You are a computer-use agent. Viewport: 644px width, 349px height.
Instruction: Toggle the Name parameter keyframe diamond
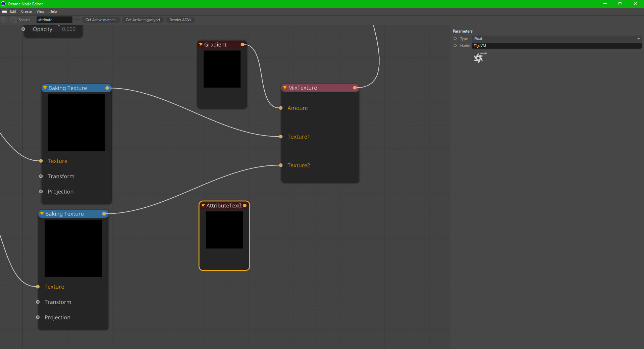[455, 46]
